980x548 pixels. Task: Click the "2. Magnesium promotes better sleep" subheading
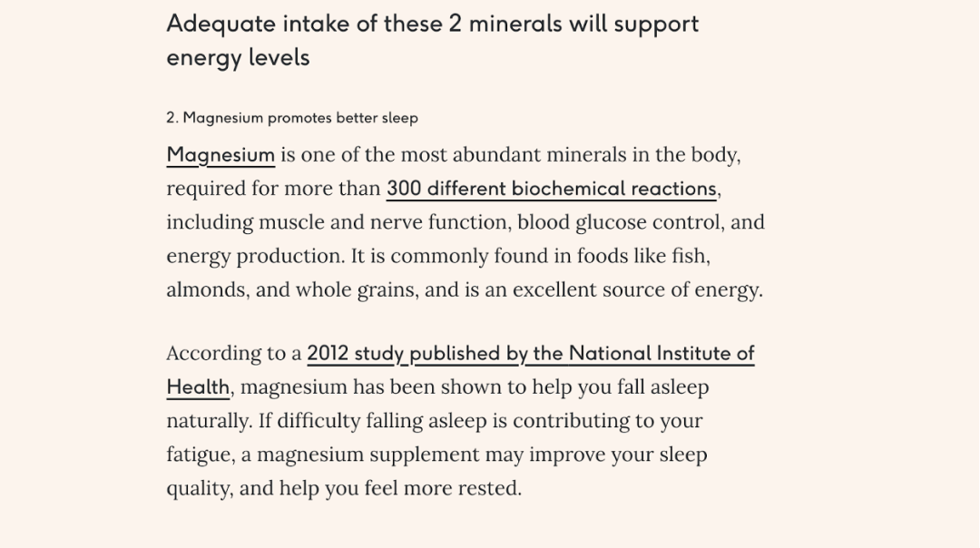[292, 118]
